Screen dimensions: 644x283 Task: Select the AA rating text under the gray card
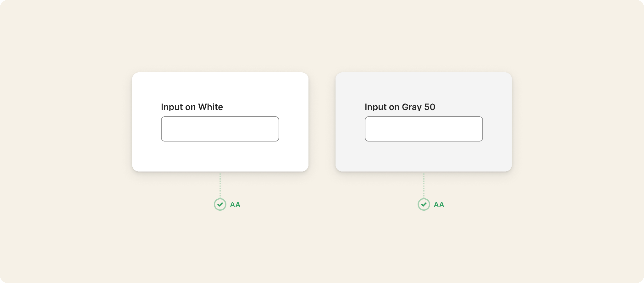pyautogui.click(x=439, y=204)
